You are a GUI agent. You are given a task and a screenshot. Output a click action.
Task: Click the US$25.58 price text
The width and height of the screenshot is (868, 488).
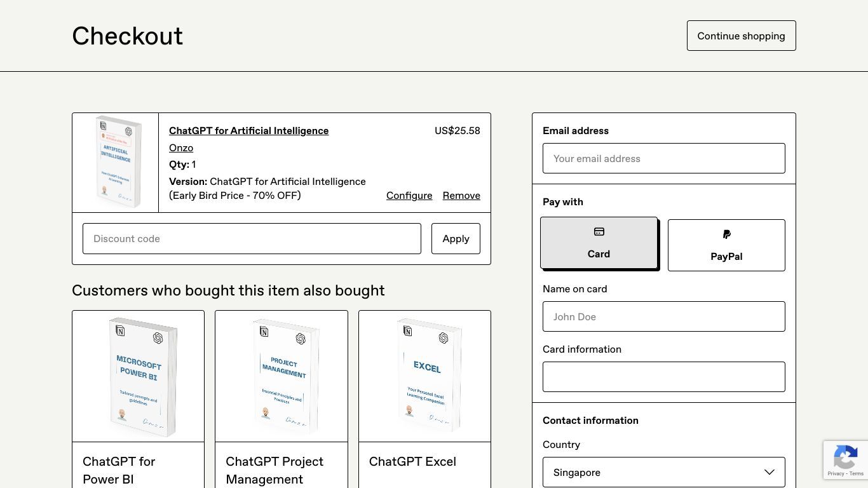(x=458, y=130)
